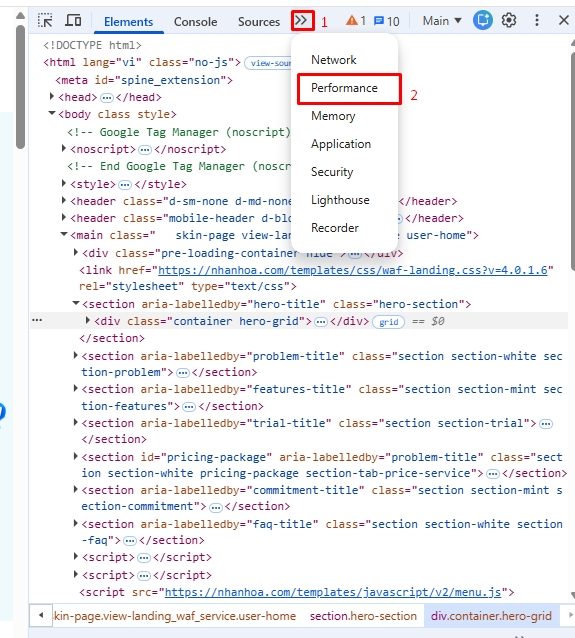
Task: Open DevTools settings gear
Action: (509, 20)
